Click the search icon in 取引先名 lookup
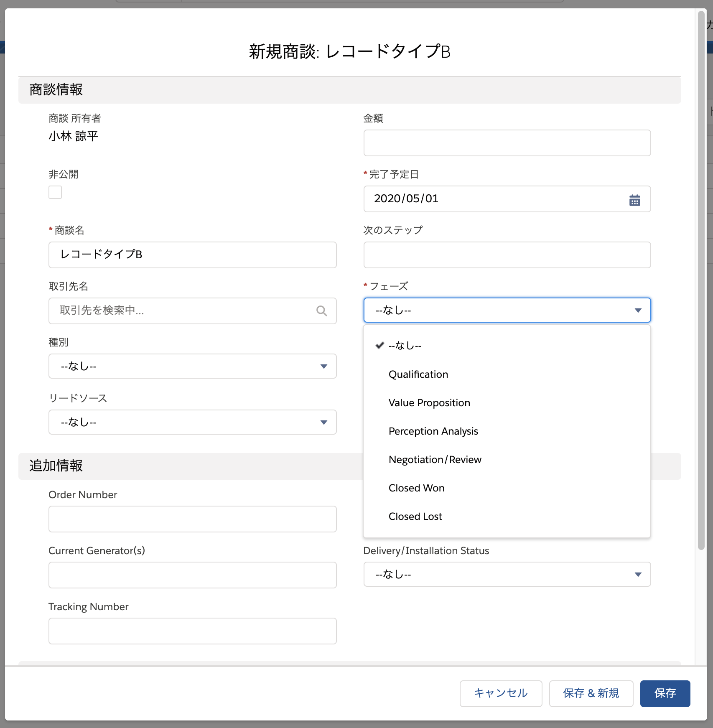The image size is (713, 728). (x=321, y=311)
